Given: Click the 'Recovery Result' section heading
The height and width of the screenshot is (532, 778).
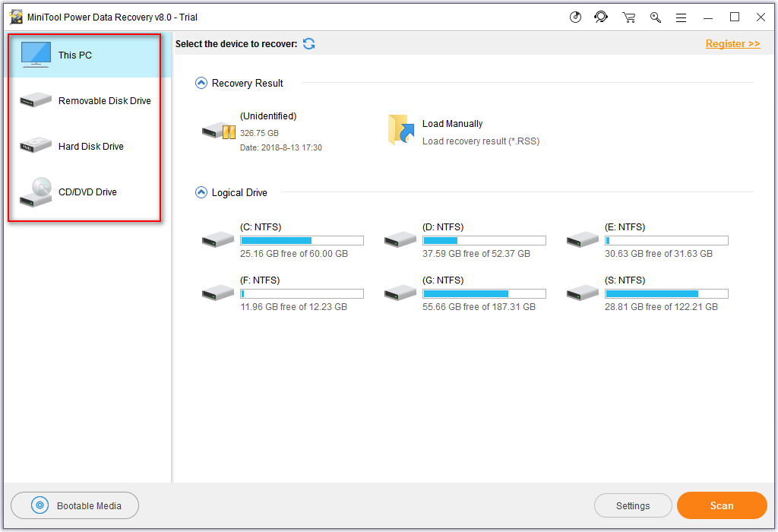Looking at the screenshot, I should (247, 84).
